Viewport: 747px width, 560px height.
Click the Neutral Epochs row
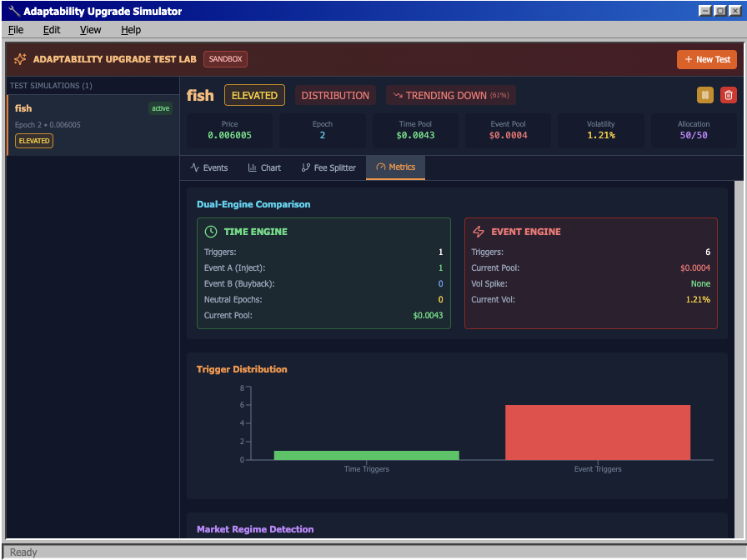[323, 299]
